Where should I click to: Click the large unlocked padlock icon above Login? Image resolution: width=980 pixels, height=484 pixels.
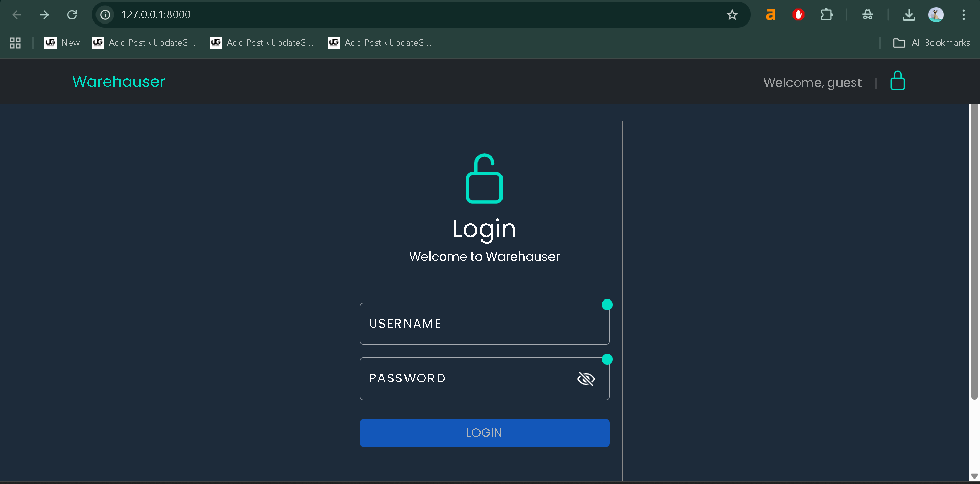coord(484,179)
